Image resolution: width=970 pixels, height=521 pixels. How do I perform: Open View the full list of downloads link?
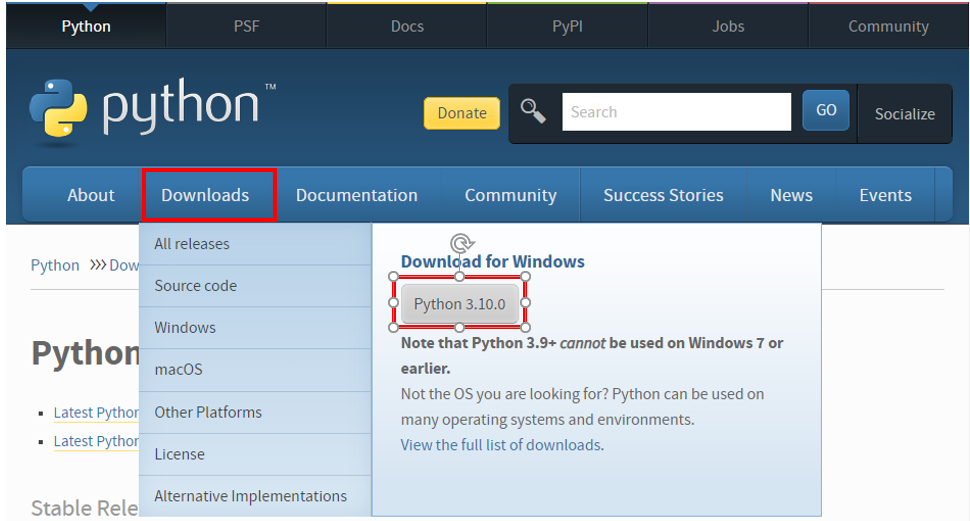point(502,445)
